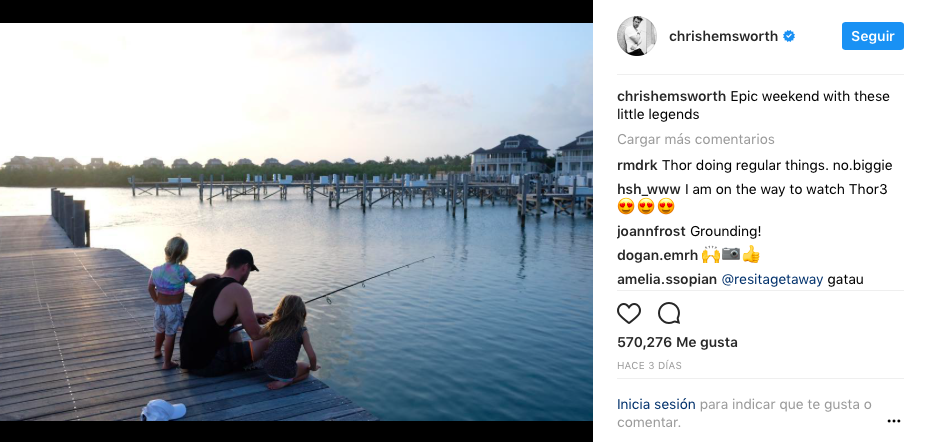Click the fishing dock photo
The image size is (926, 442).
296,222
